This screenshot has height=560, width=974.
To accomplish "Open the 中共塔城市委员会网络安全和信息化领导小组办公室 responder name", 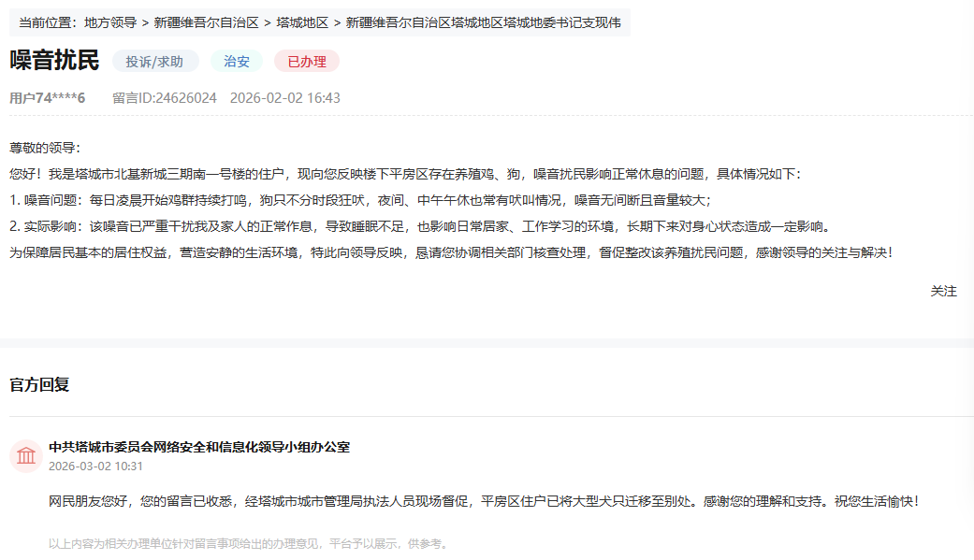I will 199,447.
